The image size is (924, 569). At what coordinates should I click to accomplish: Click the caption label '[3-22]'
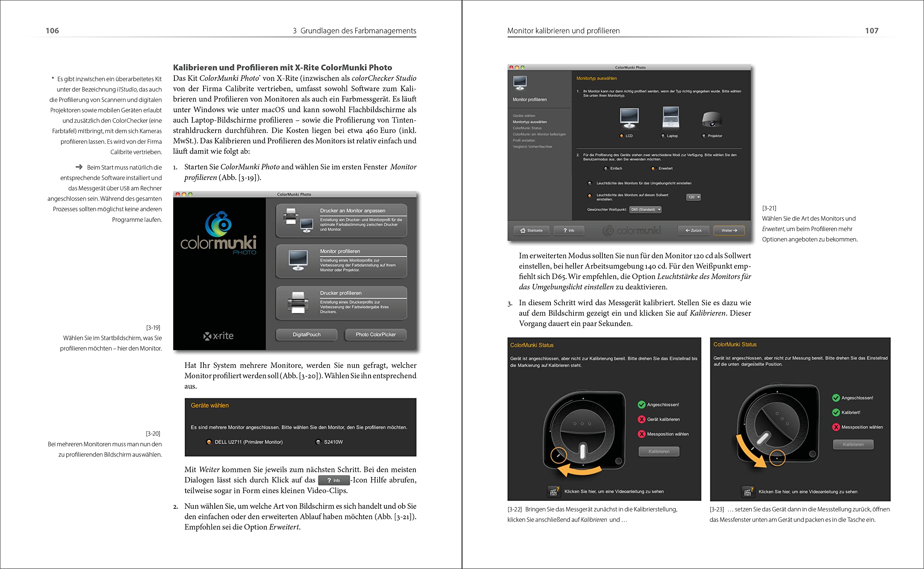pyautogui.click(x=514, y=509)
